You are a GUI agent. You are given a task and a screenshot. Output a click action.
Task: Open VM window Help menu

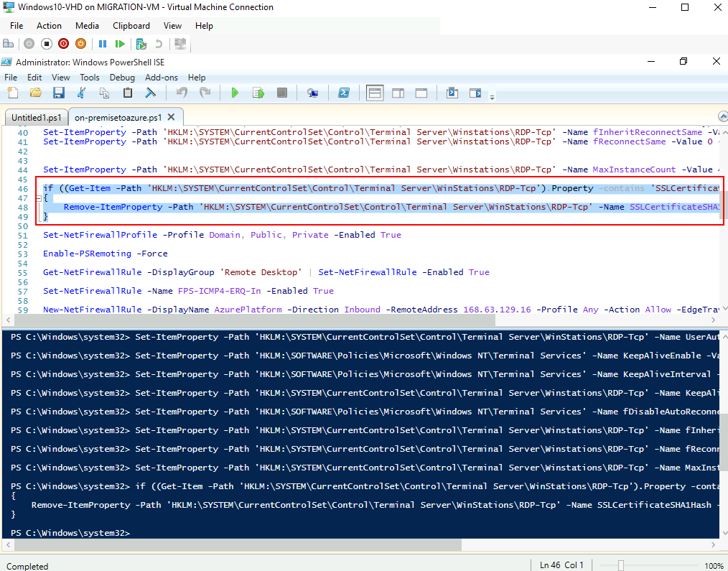point(204,26)
